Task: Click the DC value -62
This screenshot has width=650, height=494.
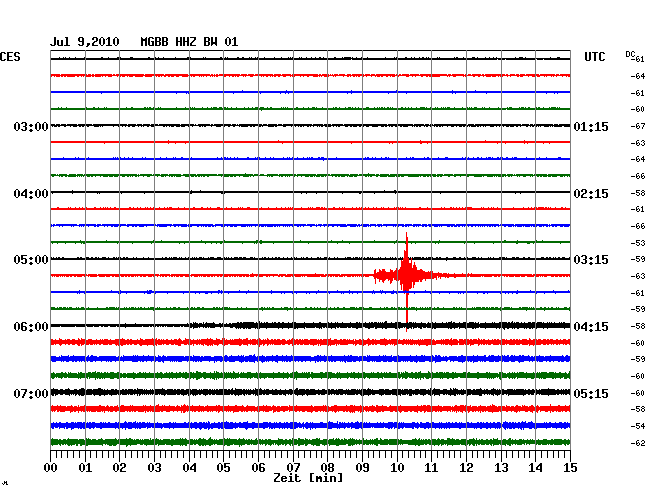Action: click(638, 443)
